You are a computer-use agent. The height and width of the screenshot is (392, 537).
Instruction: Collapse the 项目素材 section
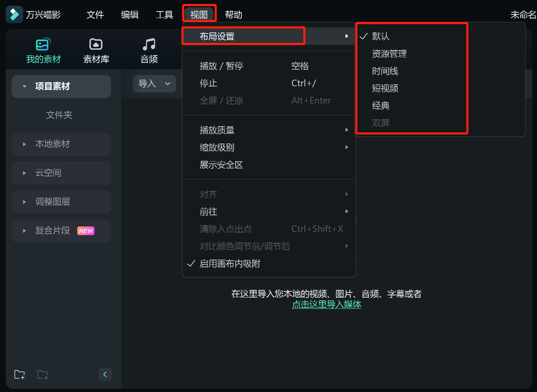[24, 86]
